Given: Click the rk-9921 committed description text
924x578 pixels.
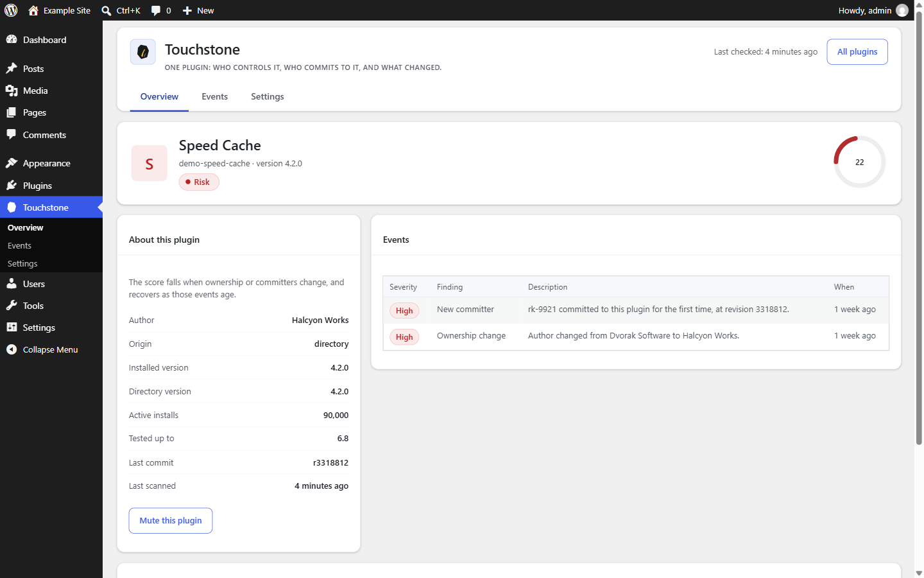Looking at the screenshot, I should 658,310.
